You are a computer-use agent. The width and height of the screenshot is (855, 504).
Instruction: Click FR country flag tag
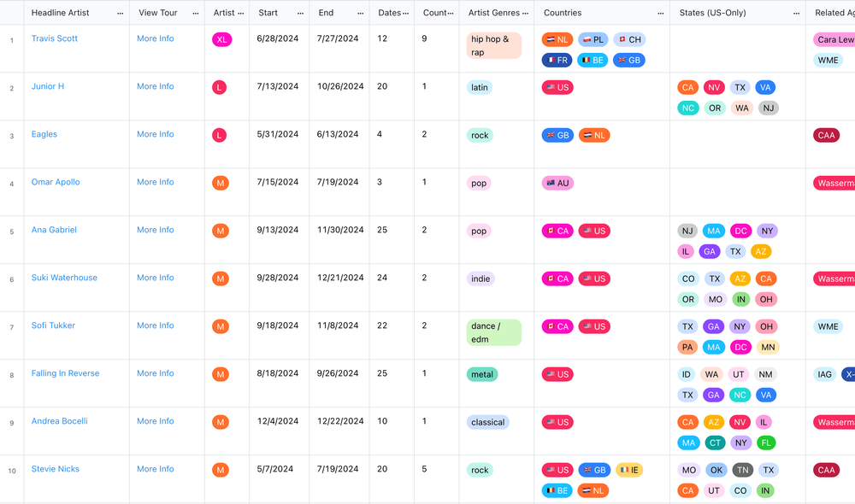click(557, 60)
